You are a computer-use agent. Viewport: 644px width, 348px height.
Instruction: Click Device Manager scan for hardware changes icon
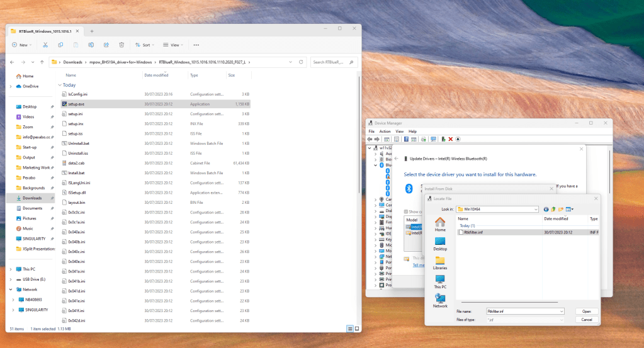coord(433,139)
